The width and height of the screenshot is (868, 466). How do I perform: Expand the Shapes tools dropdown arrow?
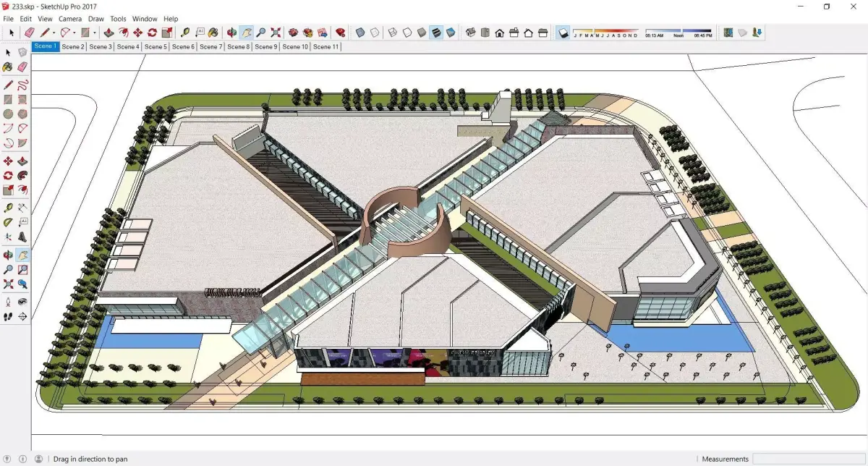pyautogui.click(x=95, y=33)
